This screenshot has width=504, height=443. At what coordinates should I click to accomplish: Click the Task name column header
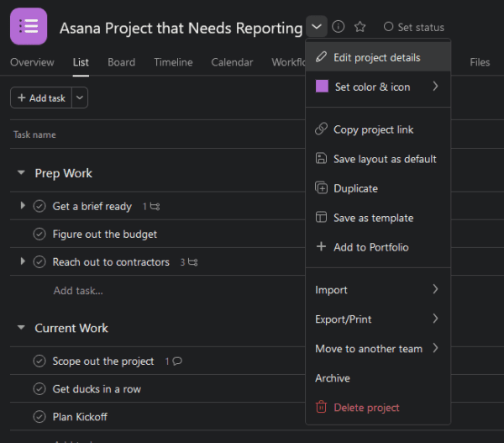(x=34, y=134)
